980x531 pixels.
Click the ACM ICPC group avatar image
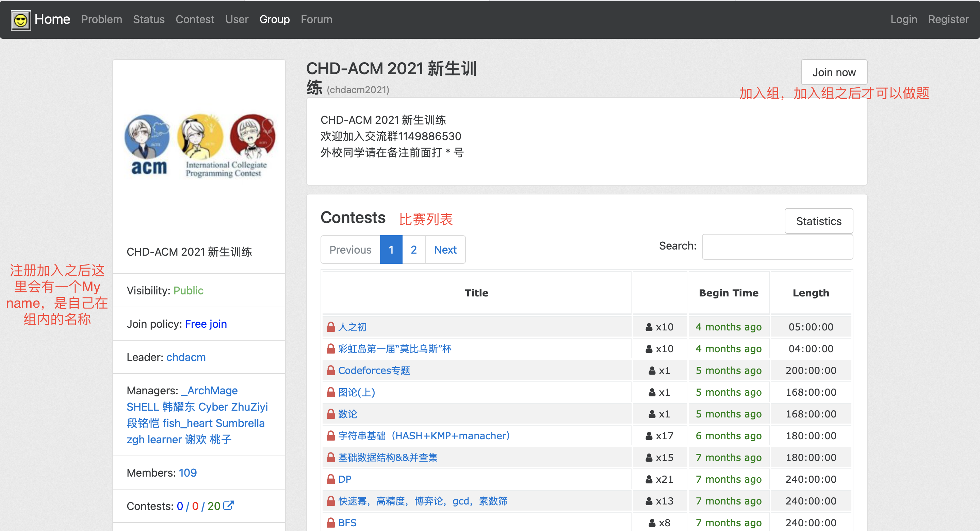[x=199, y=146]
